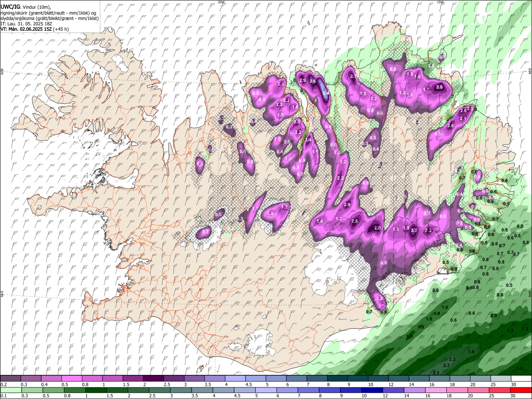Pick the dark mauve 0.2–0.3 snow legend swatch
Image resolution: width=532 pixels, height=399 pixels.
pyautogui.click(x=10, y=379)
